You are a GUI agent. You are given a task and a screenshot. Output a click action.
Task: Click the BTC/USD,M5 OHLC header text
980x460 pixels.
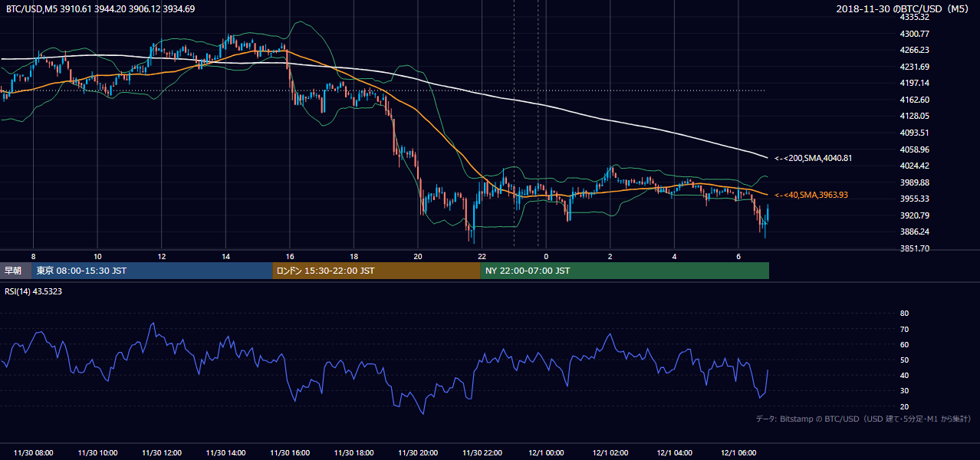point(100,9)
